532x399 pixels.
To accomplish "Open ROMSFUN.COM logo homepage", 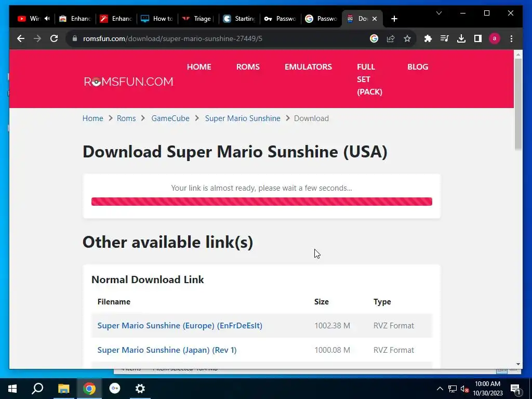I will [129, 82].
